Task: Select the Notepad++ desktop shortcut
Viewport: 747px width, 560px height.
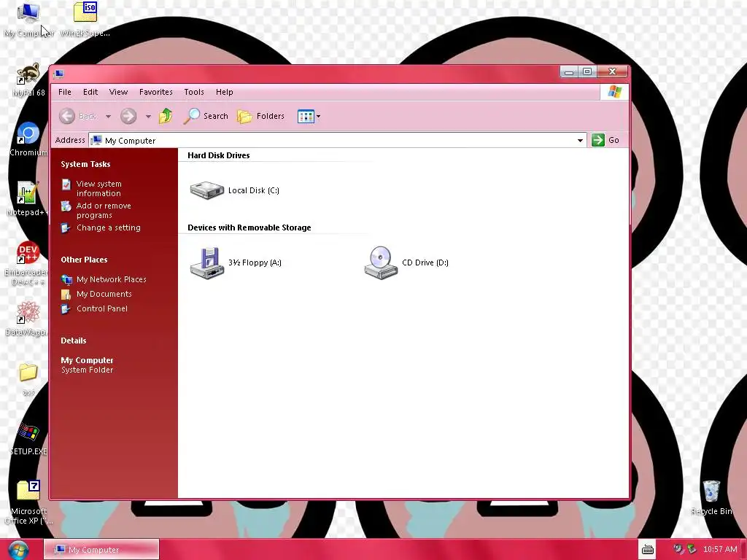Action: (x=27, y=199)
